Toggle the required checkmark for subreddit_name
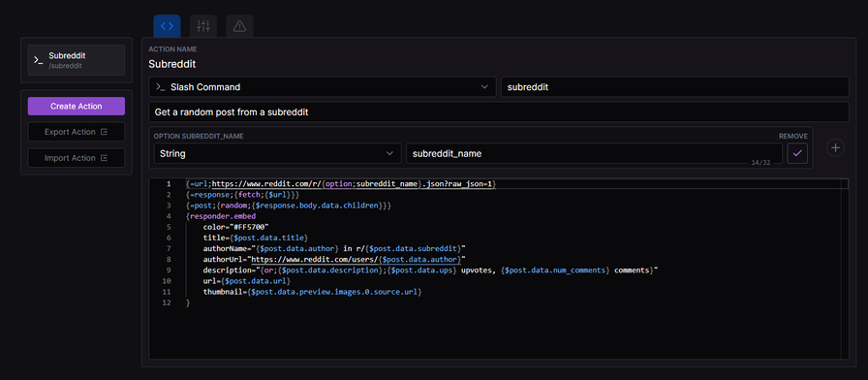The height and width of the screenshot is (380, 868). [797, 153]
